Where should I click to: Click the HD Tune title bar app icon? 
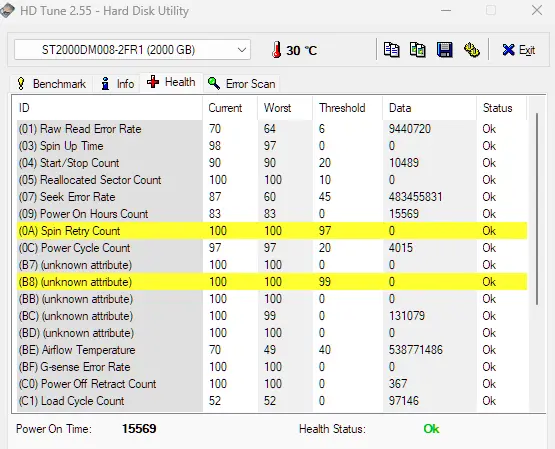click(7, 11)
